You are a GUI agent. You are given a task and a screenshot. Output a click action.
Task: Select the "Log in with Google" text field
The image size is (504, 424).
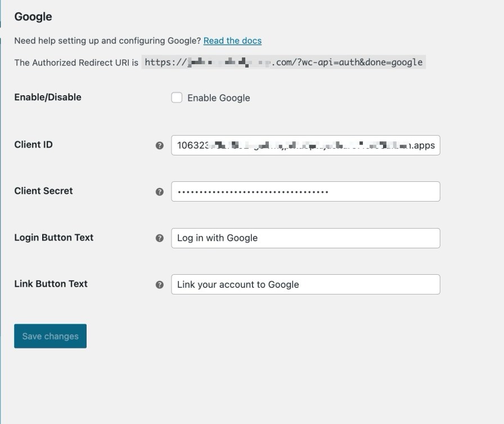point(305,238)
